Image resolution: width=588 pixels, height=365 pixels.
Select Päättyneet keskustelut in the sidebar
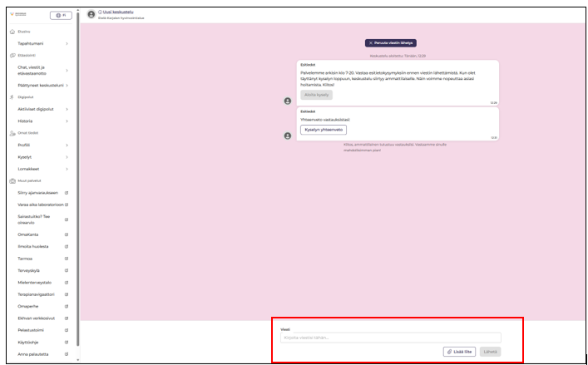point(42,85)
